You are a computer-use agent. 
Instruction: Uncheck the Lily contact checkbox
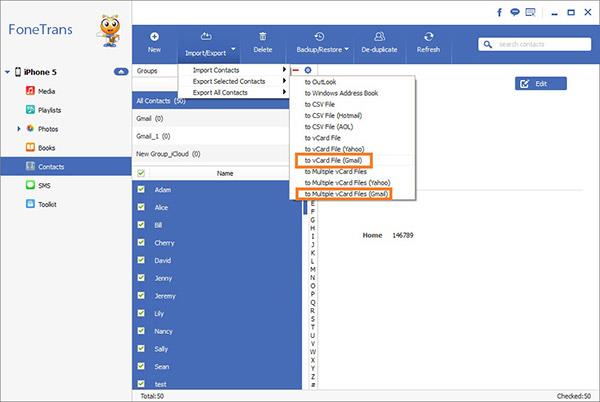141,313
